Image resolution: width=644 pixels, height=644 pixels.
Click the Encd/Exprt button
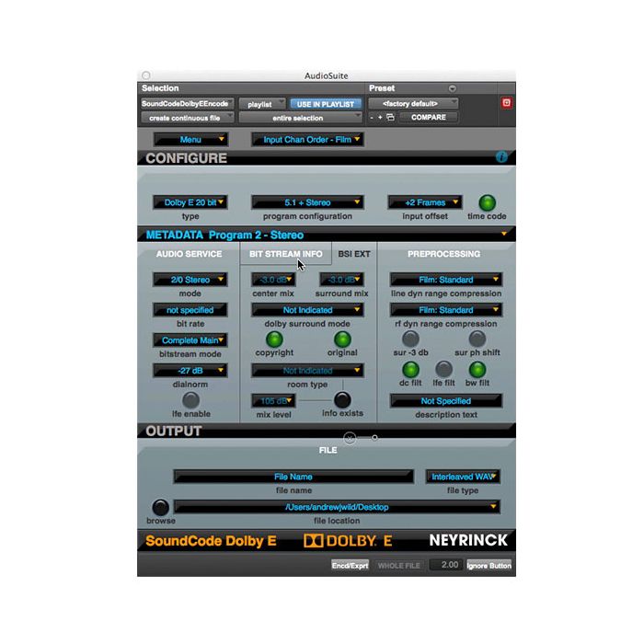(350, 566)
